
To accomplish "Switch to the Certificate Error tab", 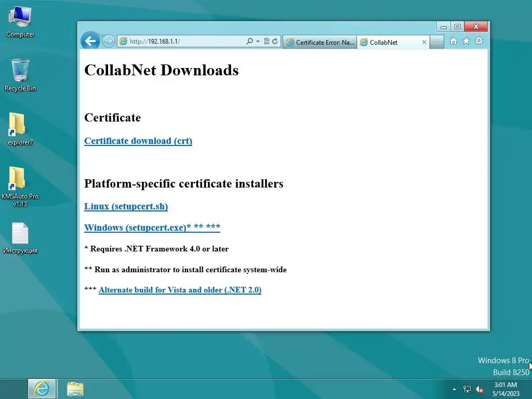I will pos(320,43).
